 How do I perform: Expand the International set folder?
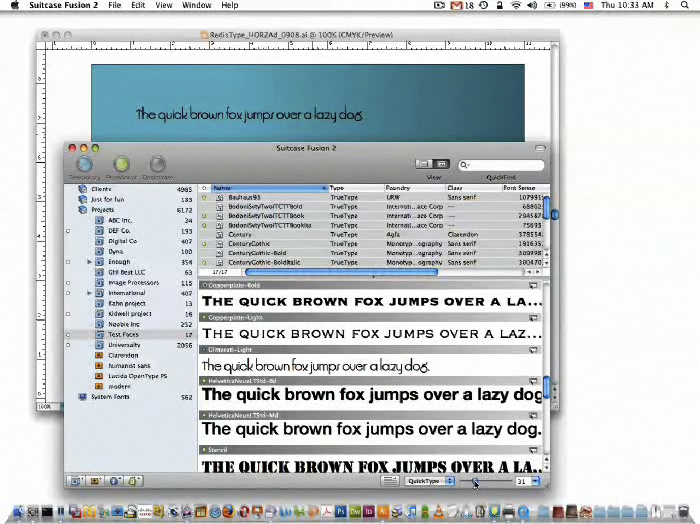[x=89, y=293]
